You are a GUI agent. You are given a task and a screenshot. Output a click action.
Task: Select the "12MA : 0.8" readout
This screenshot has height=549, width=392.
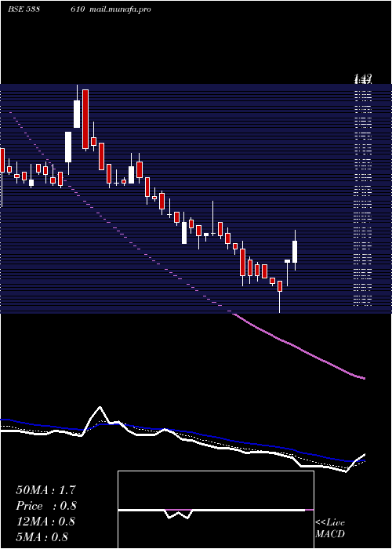pyautogui.click(x=45, y=522)
